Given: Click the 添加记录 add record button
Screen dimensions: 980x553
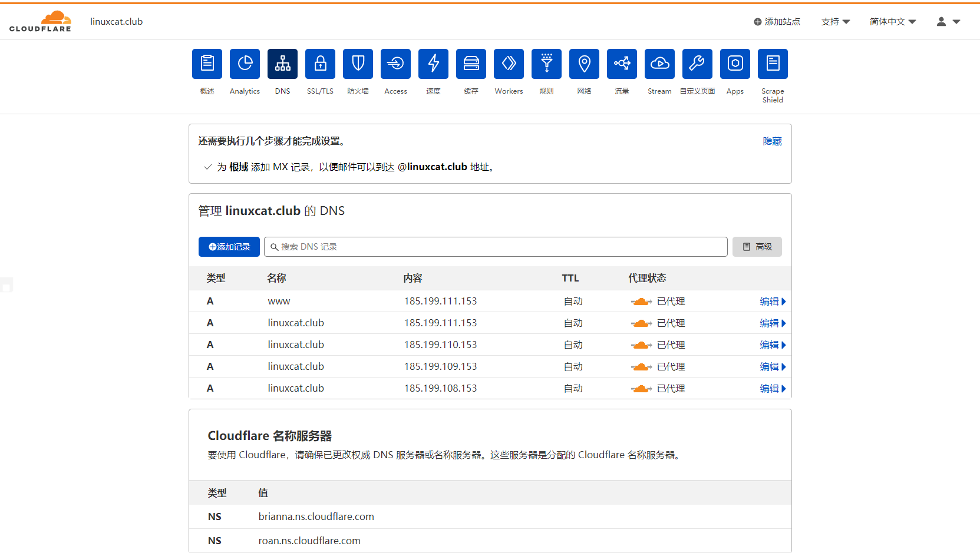Looking at the screenshot, I should click(x=229, y=247).
